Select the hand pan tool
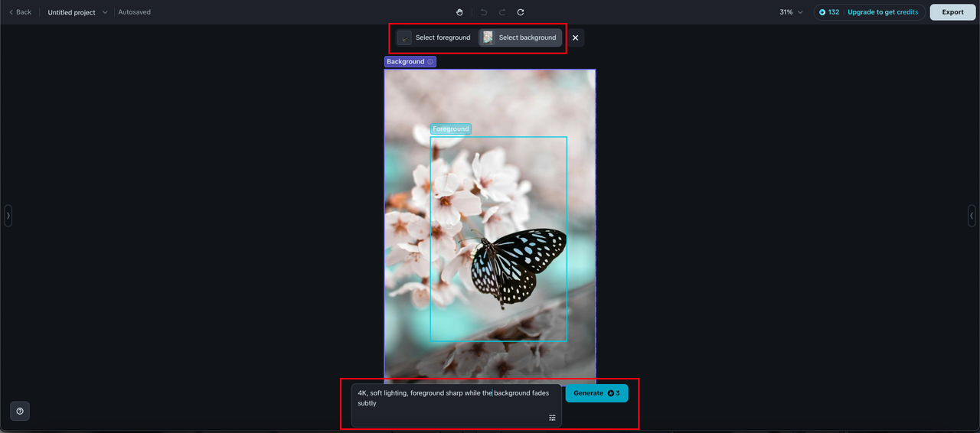This screenshot has height=433, width=980. (x=459, y=12)
